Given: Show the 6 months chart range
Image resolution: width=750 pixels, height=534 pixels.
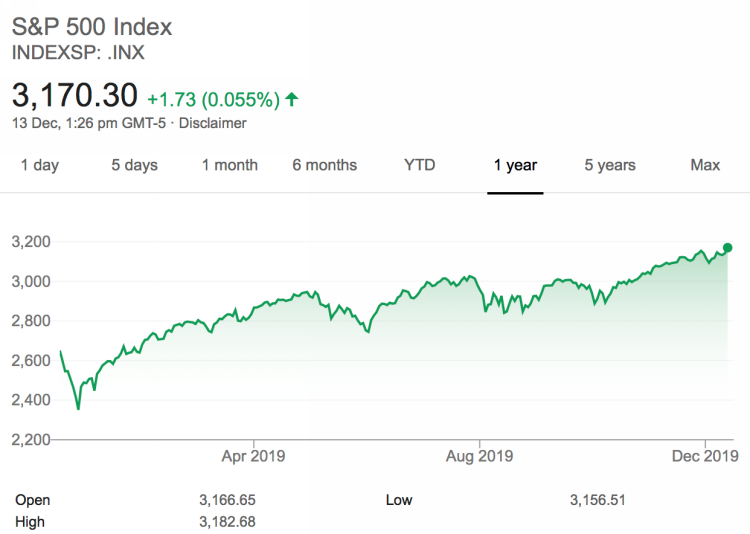Looking at the screenshot, I should [324, 165].
